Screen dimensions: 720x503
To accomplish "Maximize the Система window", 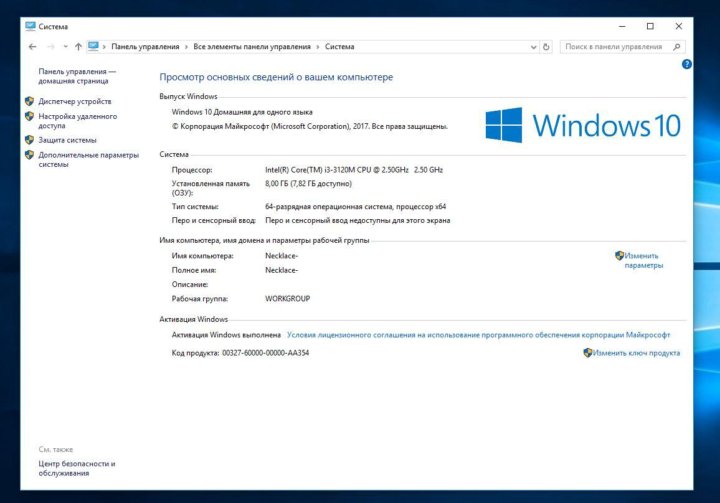I will tap(650, 27).
